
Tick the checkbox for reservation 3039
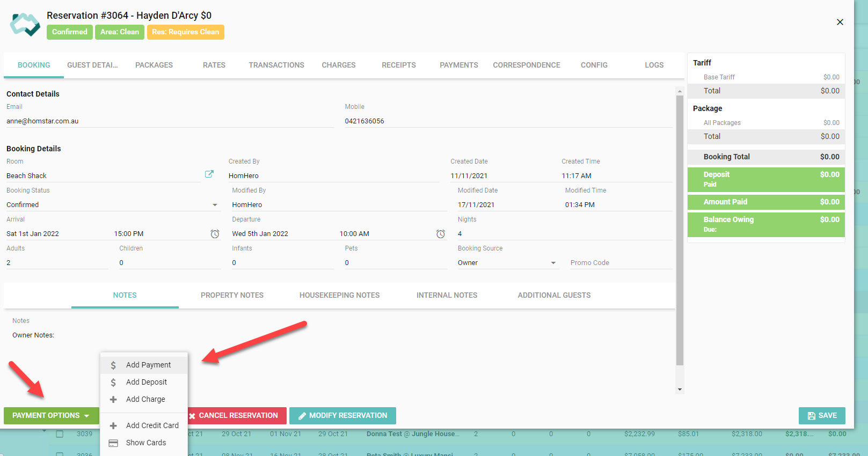pyautogui.click(x=60, y=434)
